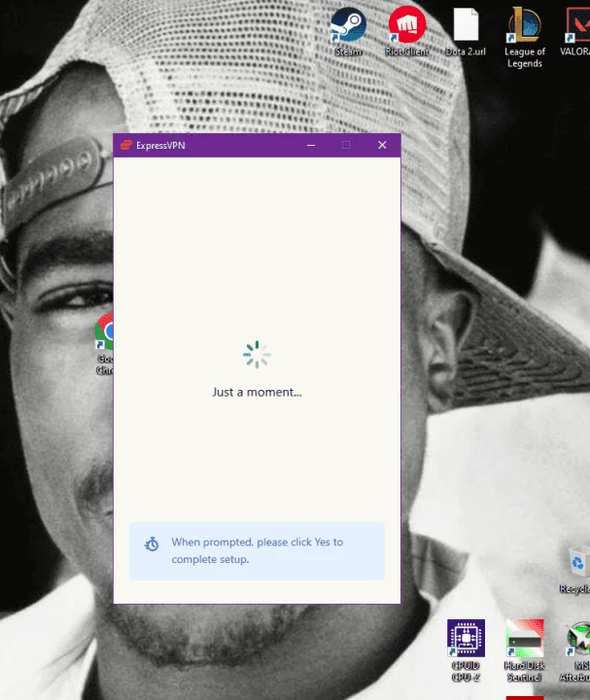Select the VALORANT desktop shortcut
Viewport: 590px width, 700px height.
click(576, 31)
